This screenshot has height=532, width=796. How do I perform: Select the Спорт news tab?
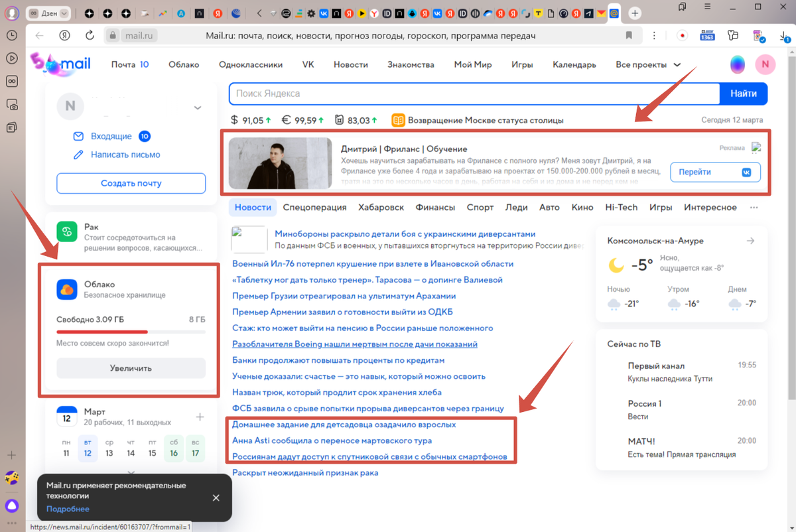click(480, 207)
